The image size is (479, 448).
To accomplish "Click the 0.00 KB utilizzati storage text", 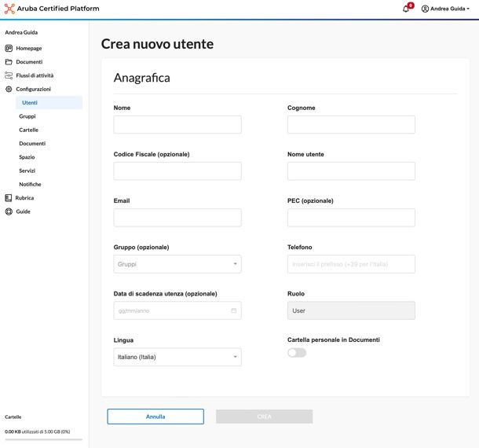I will click(x=37, y=431).
